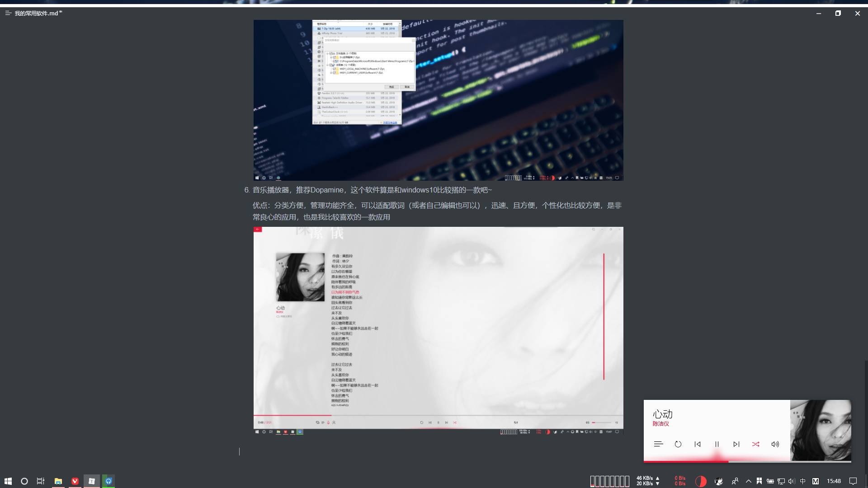Viewport: 868px width, 488px height.
Task: Toggle loop mode in mini player
Action: [x=678, y=444]
